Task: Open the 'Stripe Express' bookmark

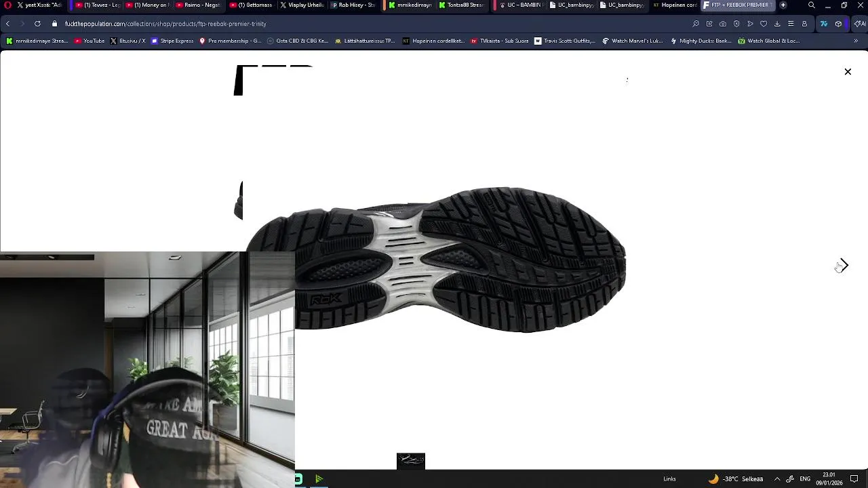Action: coord(172,41)
